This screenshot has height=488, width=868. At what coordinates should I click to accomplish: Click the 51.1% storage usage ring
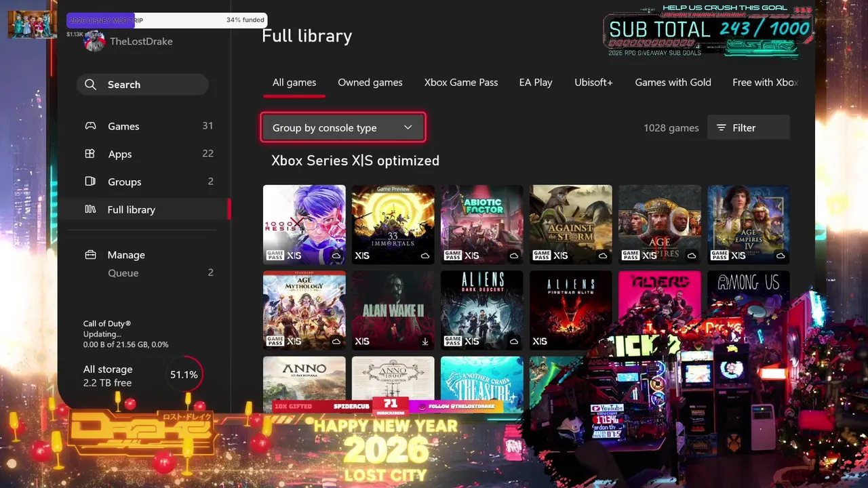click(184, 375)
